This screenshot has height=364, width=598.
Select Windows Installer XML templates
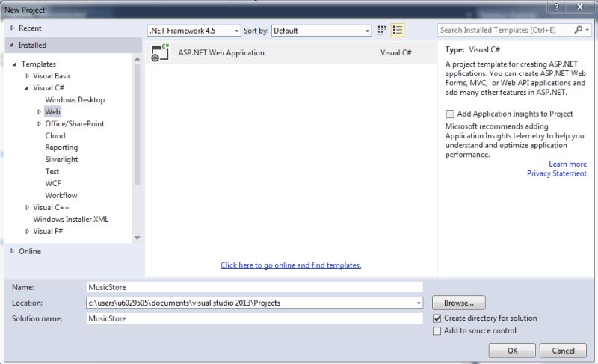pyautogui.click(x=70, y=220)
